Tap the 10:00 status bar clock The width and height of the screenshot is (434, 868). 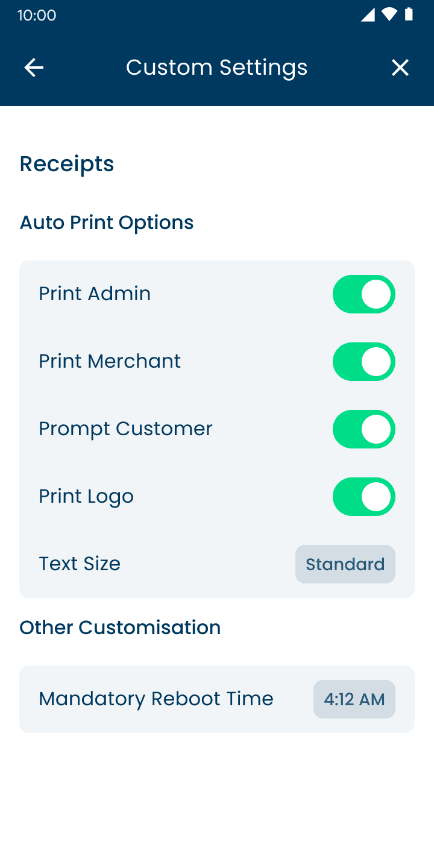[x=37, y=15]
